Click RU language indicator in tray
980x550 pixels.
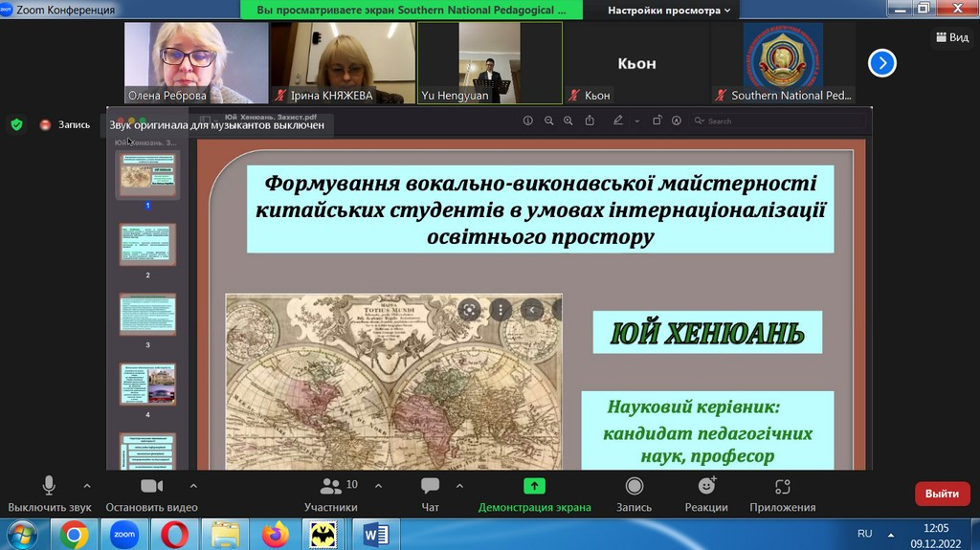864,534
